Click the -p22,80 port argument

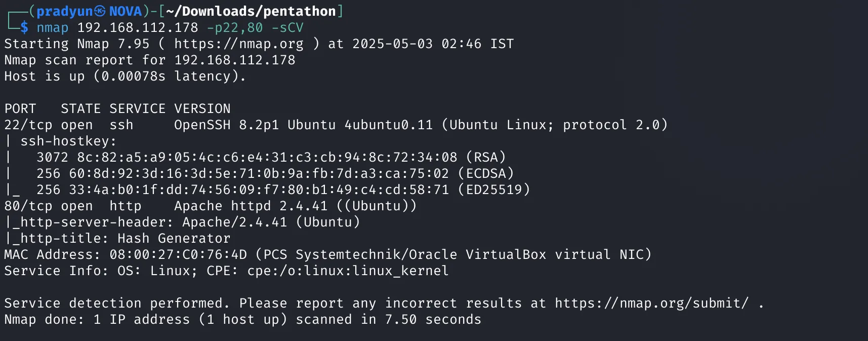234,28
